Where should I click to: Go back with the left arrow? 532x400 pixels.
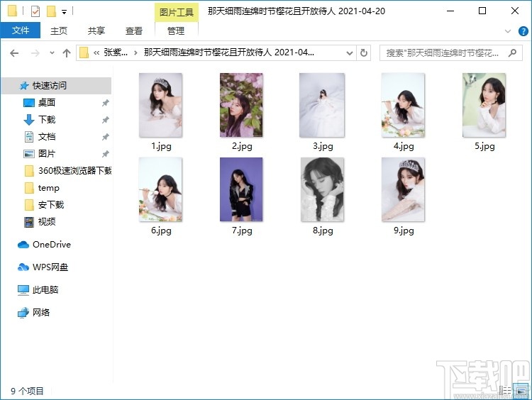14,53
